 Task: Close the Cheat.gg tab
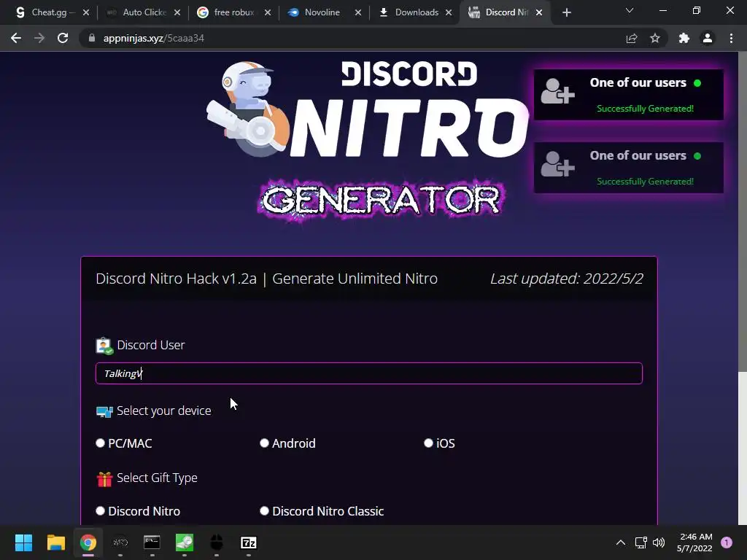tap(86, 13)
